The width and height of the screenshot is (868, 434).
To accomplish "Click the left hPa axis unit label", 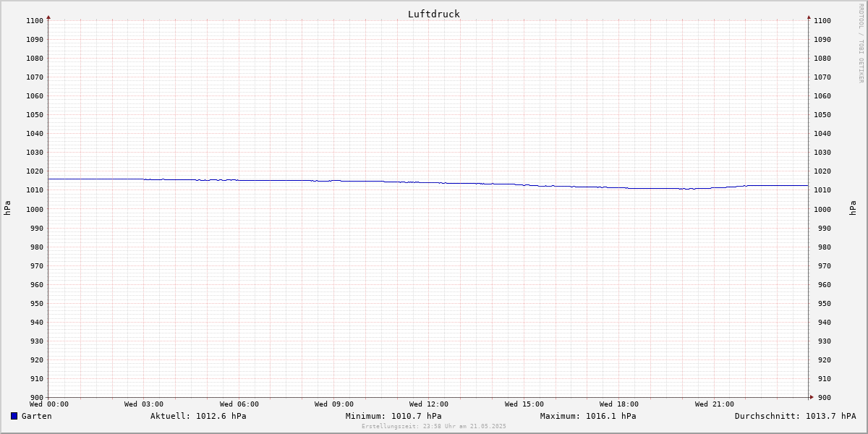I will 7,208.
